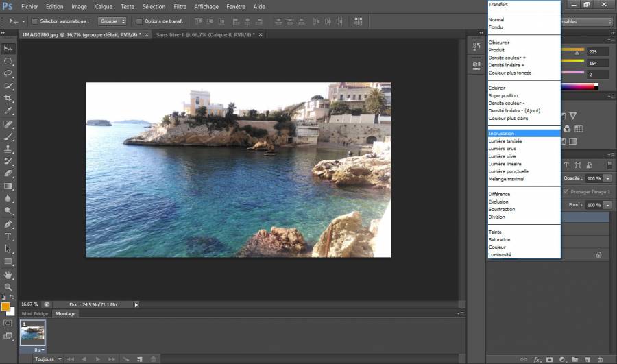Viewport: 617px width, 364px height.
Task: Select the Crop tool in toolbar
Action: 8,98
